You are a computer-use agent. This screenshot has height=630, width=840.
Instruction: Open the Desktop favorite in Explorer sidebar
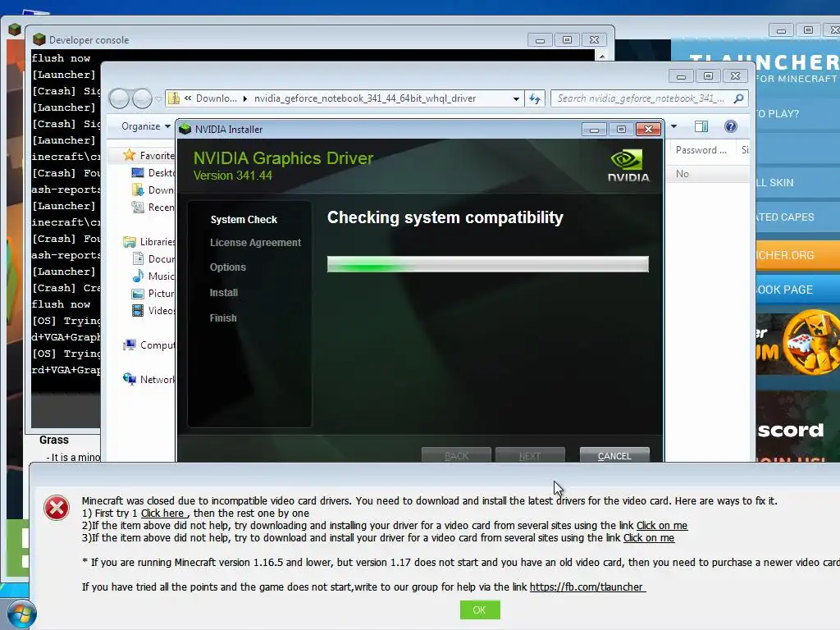coord(153,172)
